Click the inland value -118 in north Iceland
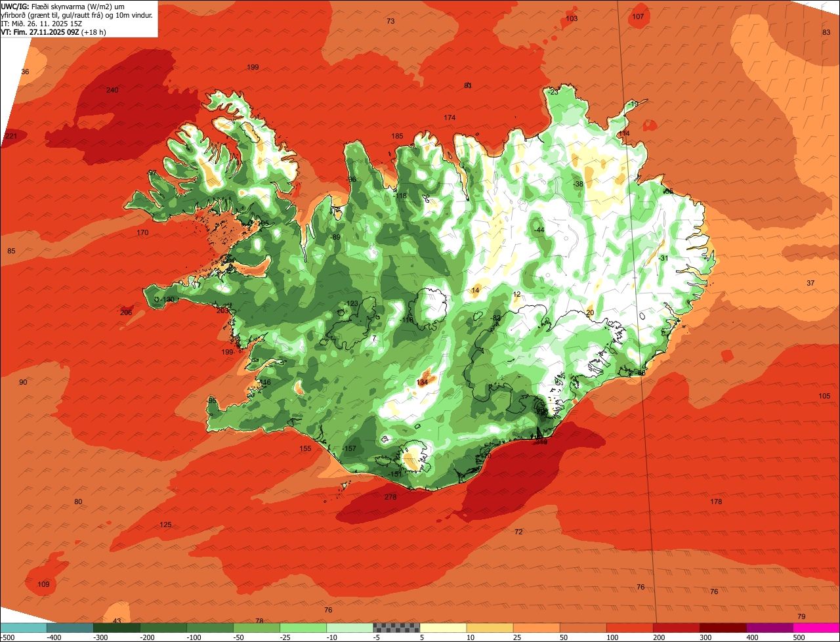 (x=400, y=196)
